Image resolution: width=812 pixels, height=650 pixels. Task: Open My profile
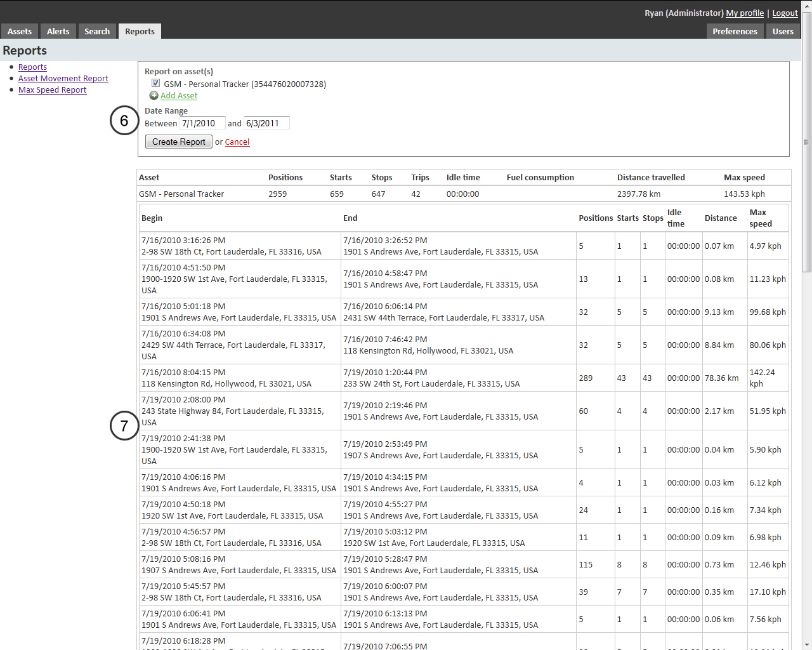pos(745,13)
